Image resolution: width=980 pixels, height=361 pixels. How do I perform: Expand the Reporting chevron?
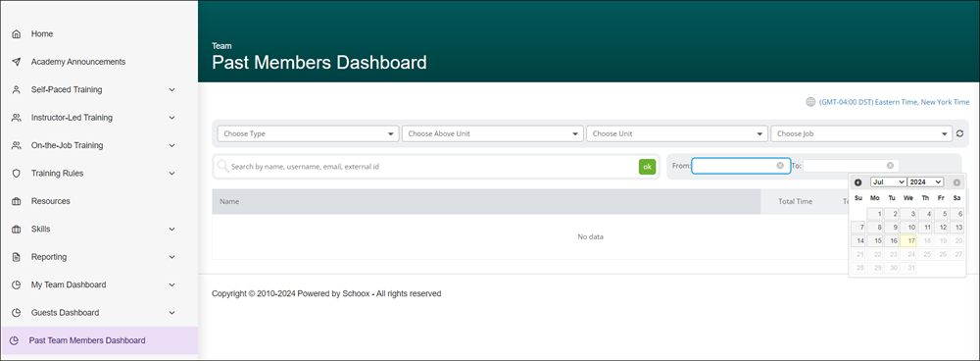tap(171, 257)
